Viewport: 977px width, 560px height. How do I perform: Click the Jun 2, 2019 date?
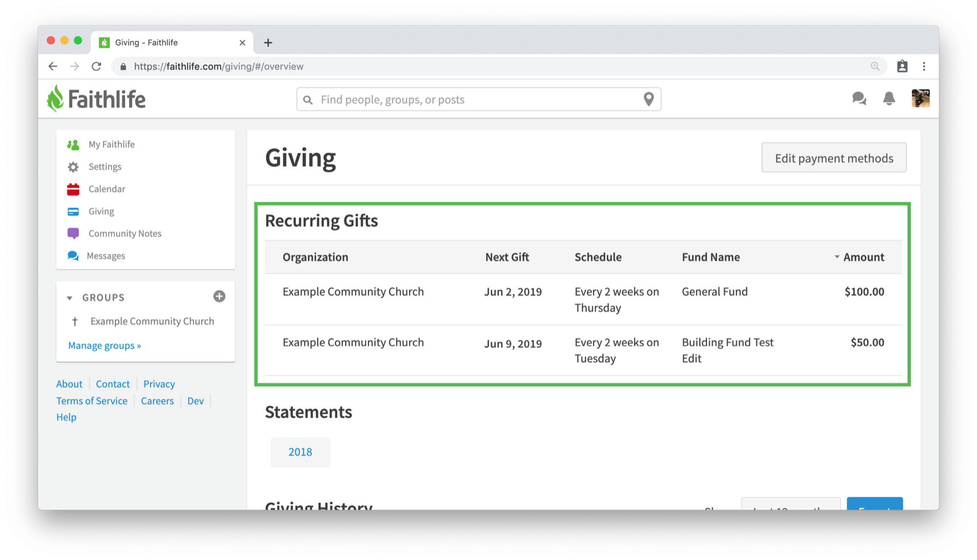[513, 292]
